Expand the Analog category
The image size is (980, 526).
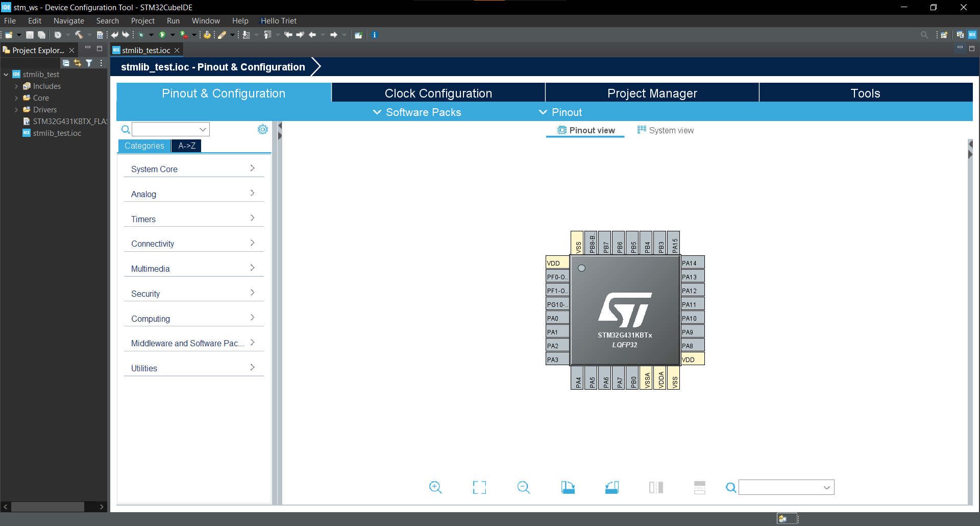click(193, 194)
